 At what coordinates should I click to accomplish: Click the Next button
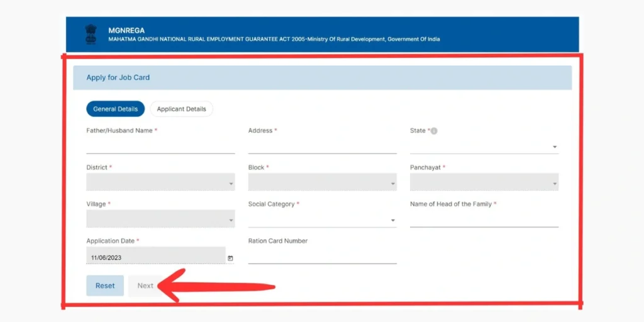click(145, 286)
